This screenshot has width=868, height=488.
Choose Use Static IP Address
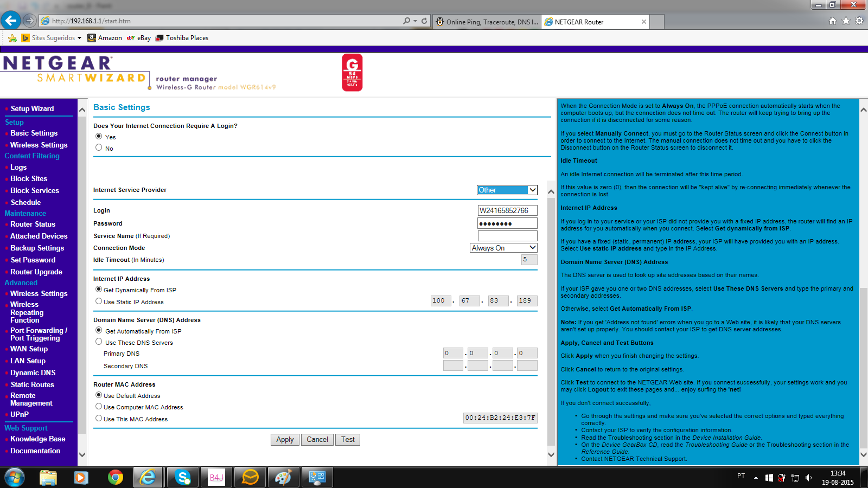[x=99, y=301]
